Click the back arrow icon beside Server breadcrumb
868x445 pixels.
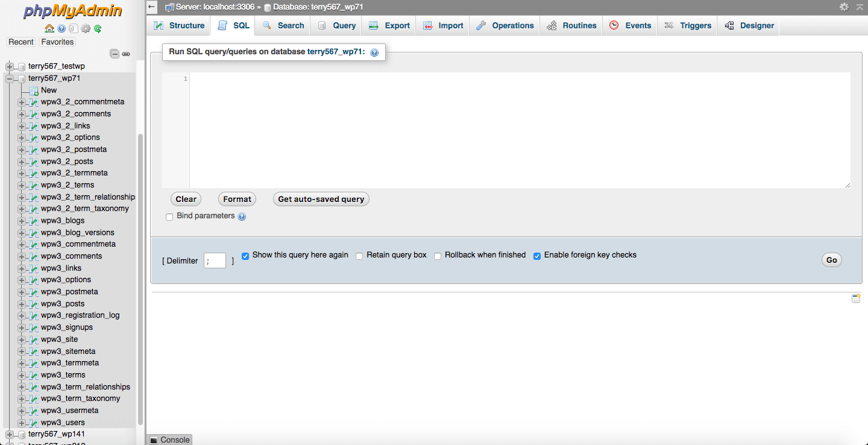[153, 7]
